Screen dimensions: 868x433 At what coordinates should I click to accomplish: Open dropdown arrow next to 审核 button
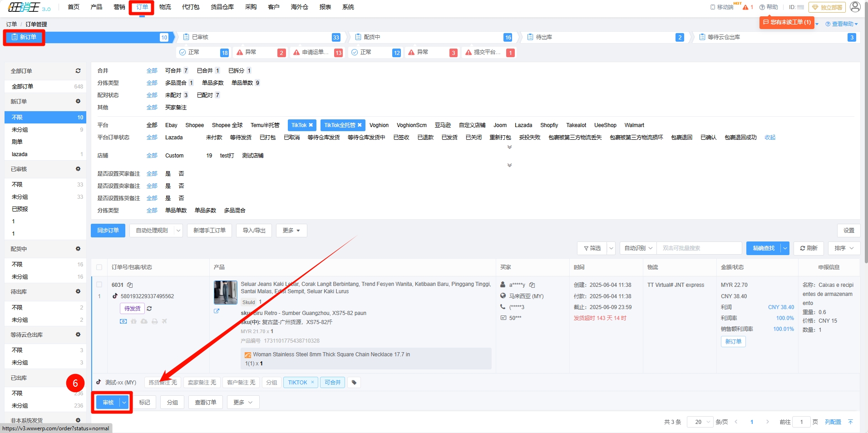point(124,403)
